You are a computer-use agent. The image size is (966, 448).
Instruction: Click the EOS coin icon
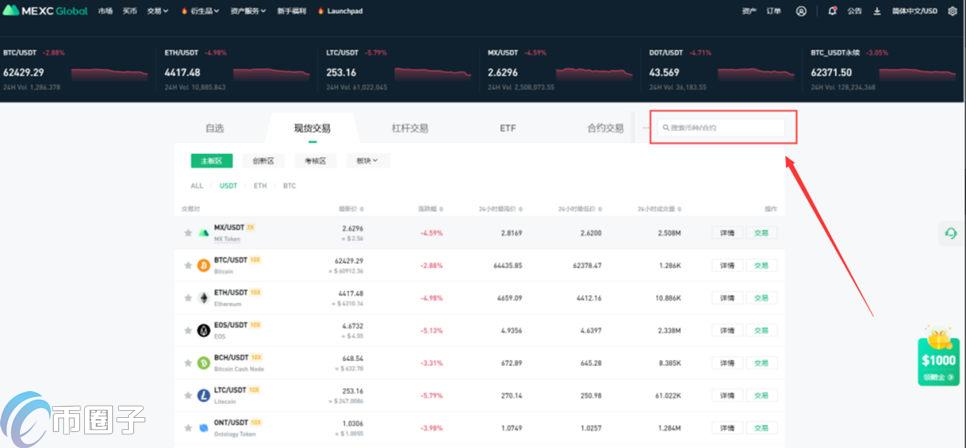pos(203,331)
